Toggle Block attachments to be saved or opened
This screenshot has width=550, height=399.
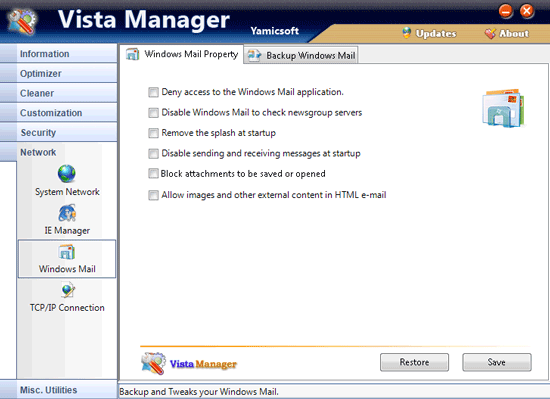153,174
